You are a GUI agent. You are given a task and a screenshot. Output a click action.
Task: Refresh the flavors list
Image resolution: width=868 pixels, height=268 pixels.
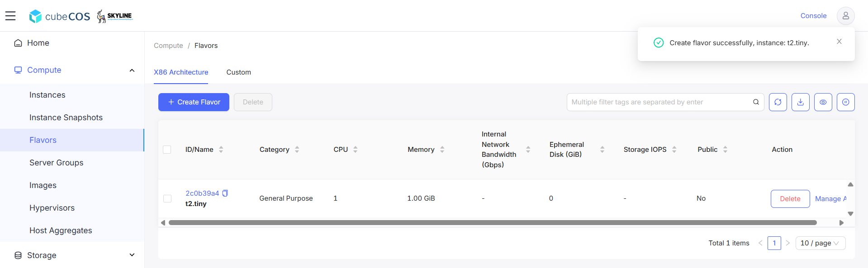pos(778,102)
